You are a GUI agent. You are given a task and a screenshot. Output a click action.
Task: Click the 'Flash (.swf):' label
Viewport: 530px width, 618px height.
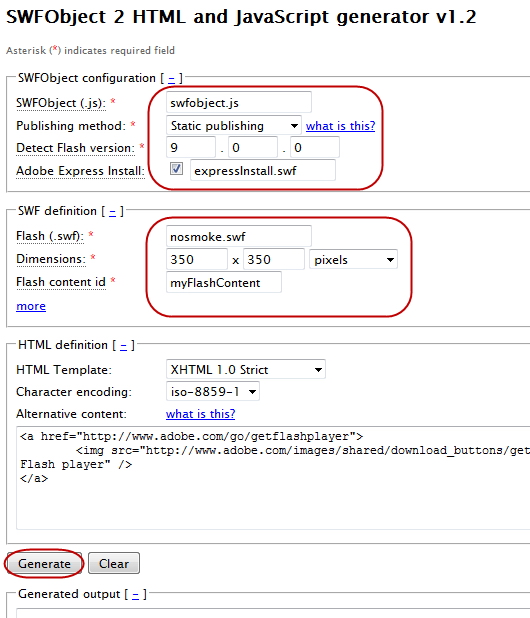[50, 236]
